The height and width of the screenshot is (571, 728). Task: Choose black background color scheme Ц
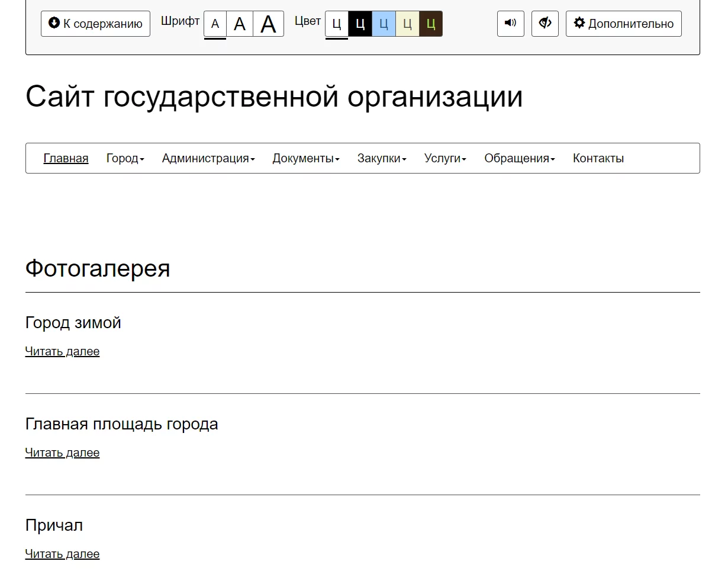click(x=360, y=24)
